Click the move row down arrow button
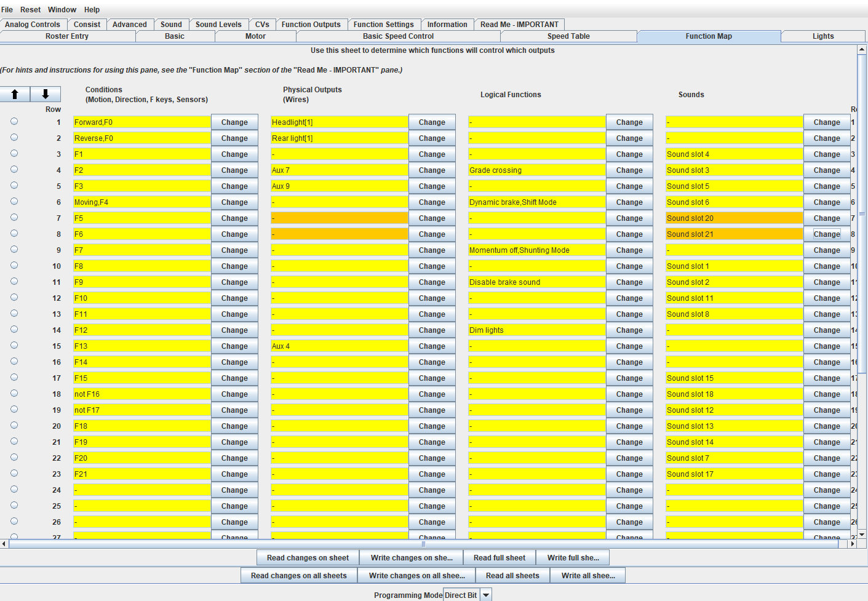Screen dimensions: 868x601 tap(46, 94)
